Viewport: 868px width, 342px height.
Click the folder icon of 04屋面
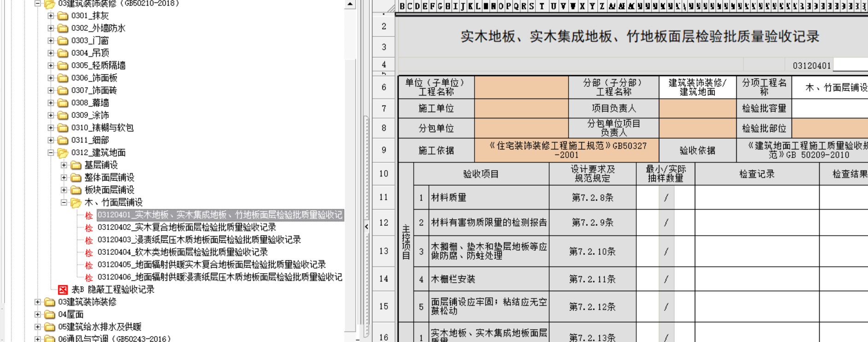[x=50, y=314]
